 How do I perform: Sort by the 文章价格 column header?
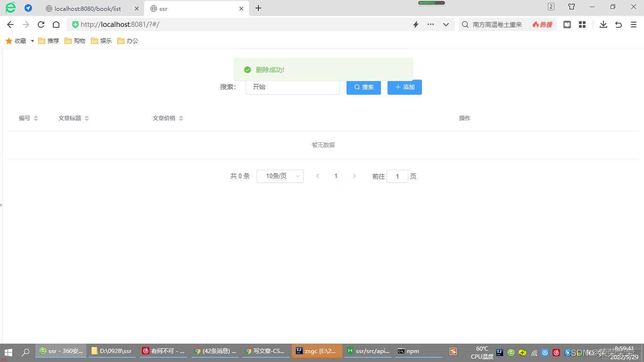[x=168, y=118]
